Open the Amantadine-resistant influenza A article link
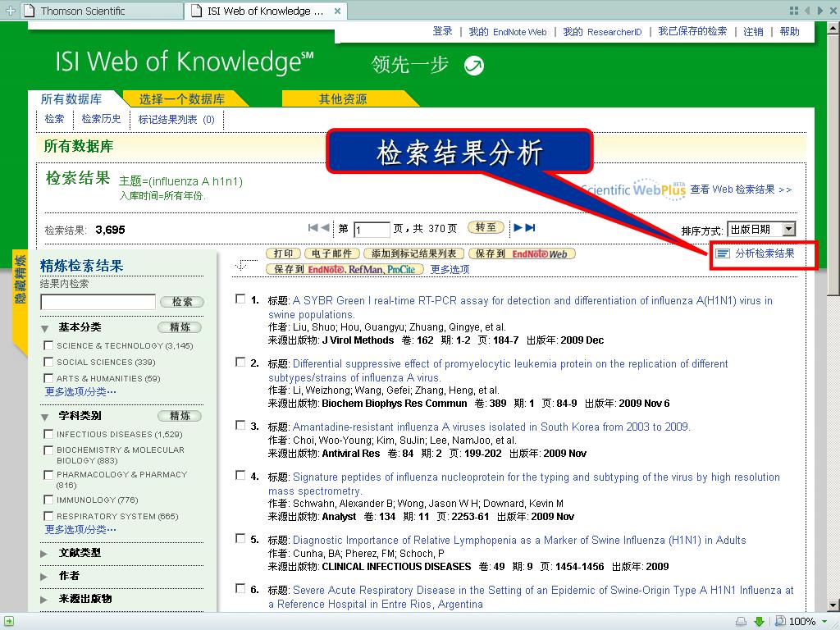 [491, 427]
